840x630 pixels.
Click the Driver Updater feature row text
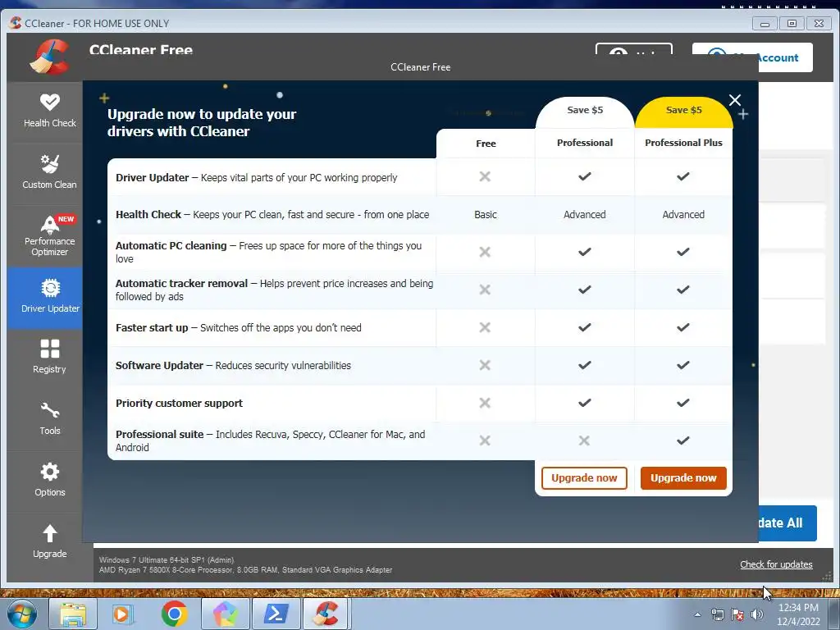[256, 177]
